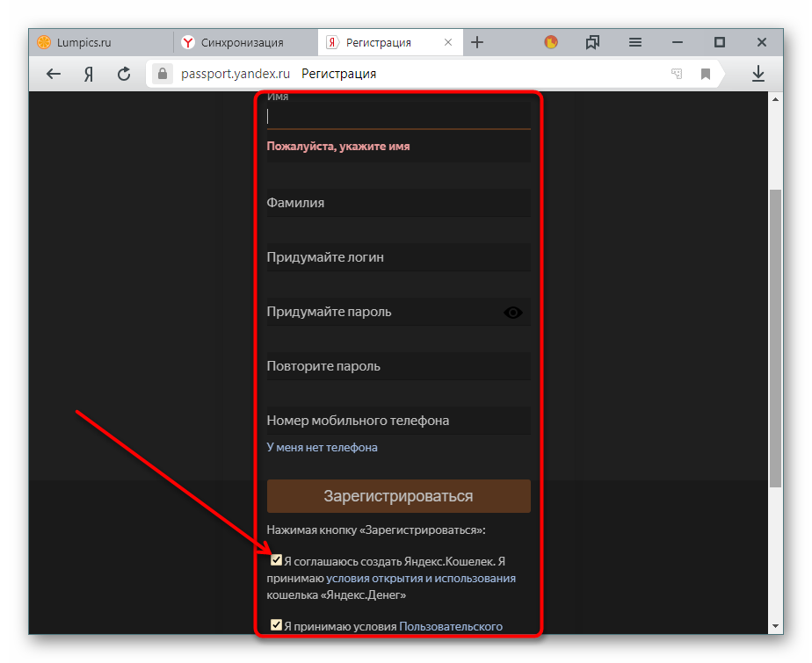Open Yandex home via the Я icon
Screen dimensions: 812x663
point(89,75)
